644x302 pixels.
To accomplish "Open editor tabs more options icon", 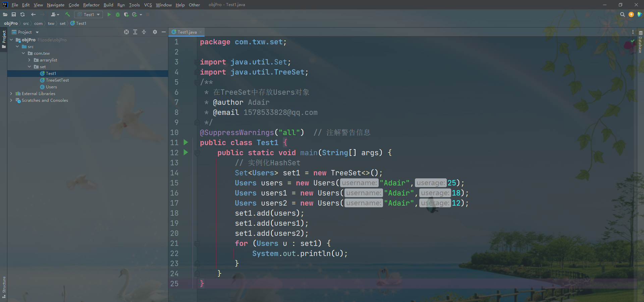I will point(633,32).
